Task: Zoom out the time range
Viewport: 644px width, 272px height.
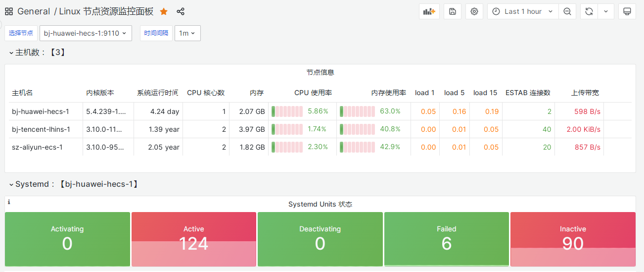Action: pos(567,11)
